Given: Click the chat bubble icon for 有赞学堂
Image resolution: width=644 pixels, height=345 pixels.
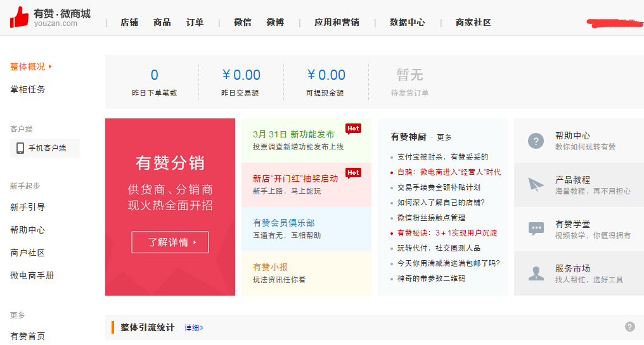Looking at the screenshot, I should point(536,229).
